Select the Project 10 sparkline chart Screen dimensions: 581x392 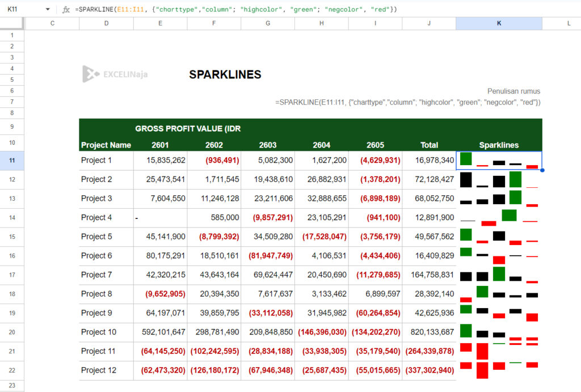[x=499, y=332]
